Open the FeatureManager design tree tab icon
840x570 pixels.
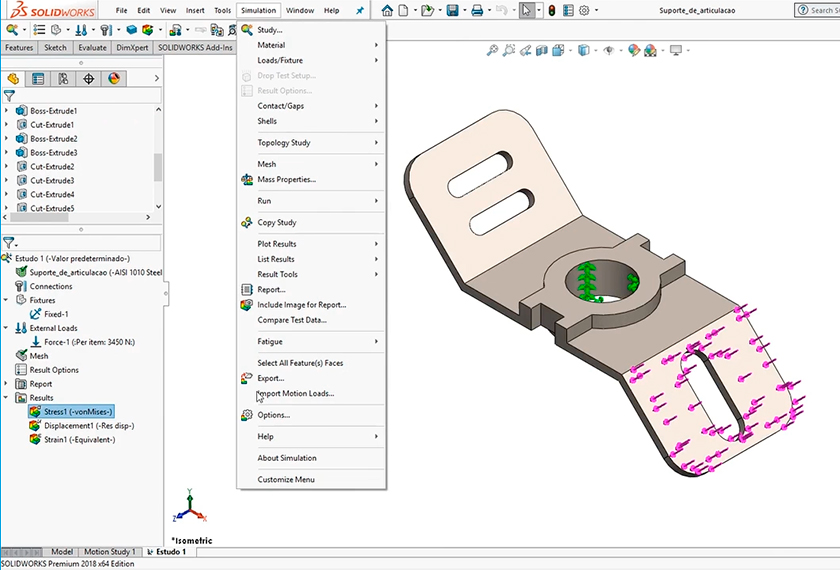(13, 79)
